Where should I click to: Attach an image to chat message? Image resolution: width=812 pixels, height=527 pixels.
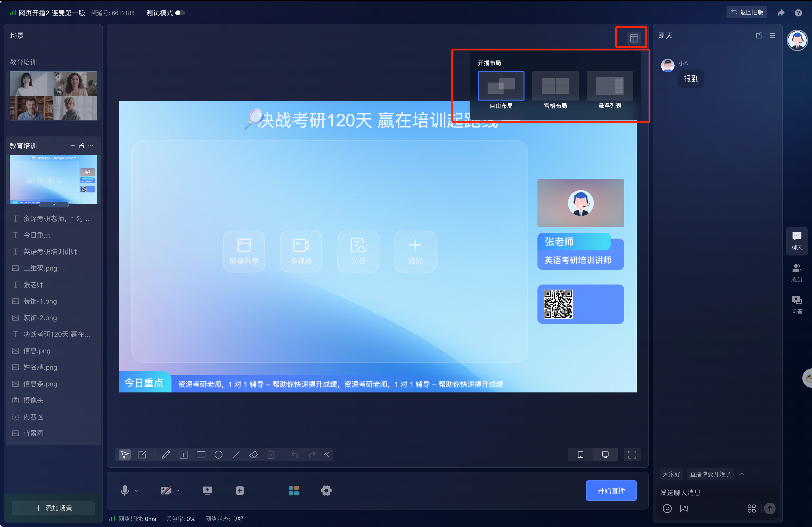[684, 509]
